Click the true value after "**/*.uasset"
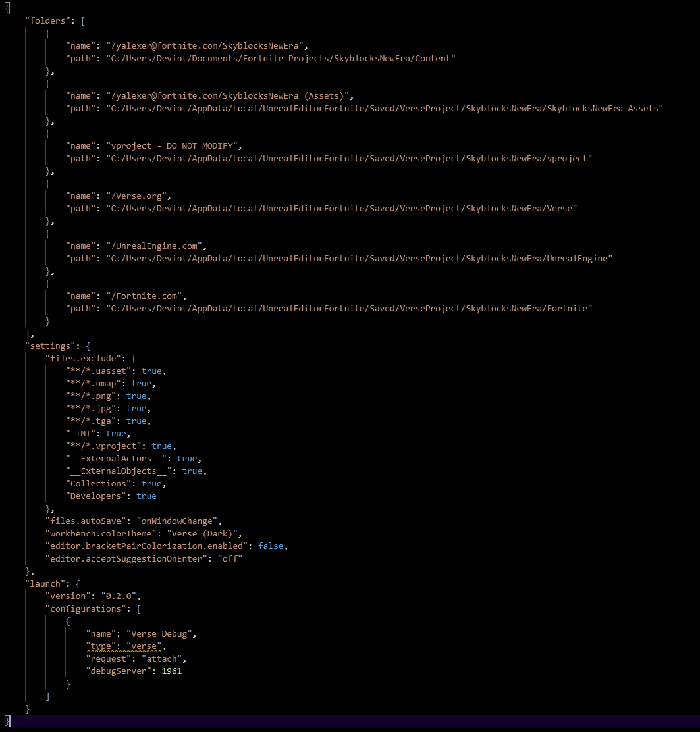Screen dimensions: 700x732 pyautogui.click(x=151, y=371)
